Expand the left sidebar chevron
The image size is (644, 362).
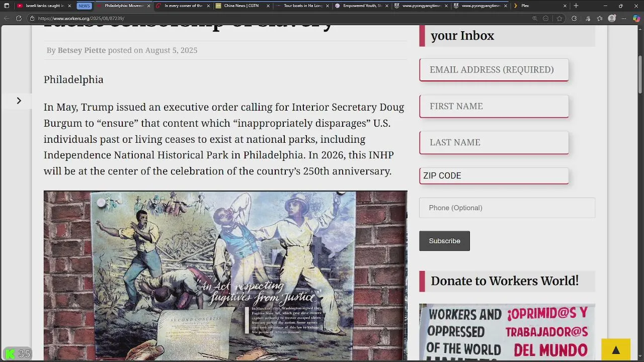click(19, 101)
